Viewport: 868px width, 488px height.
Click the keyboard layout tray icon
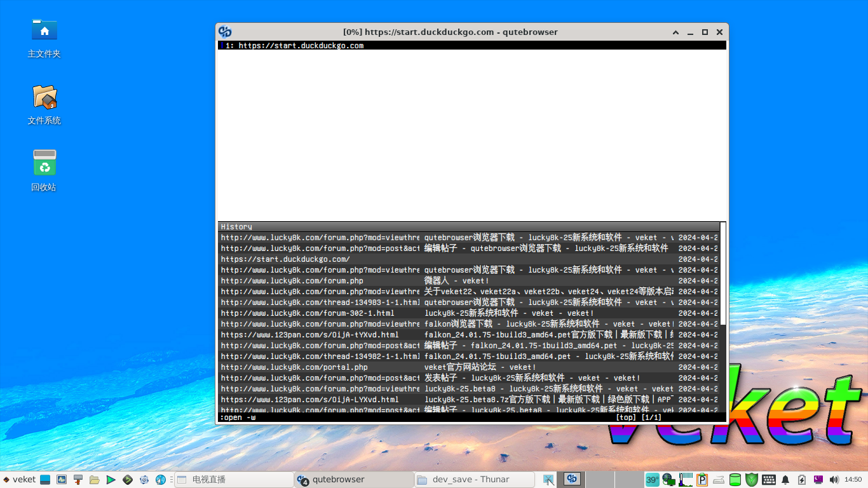pyautogui.click(x=769, y=480)
